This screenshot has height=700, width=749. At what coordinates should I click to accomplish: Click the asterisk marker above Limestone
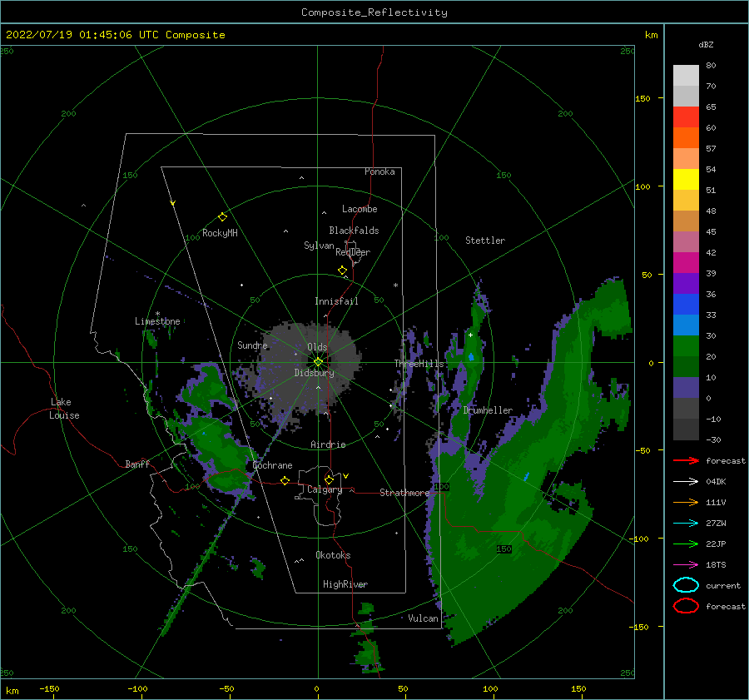[157, 314]
